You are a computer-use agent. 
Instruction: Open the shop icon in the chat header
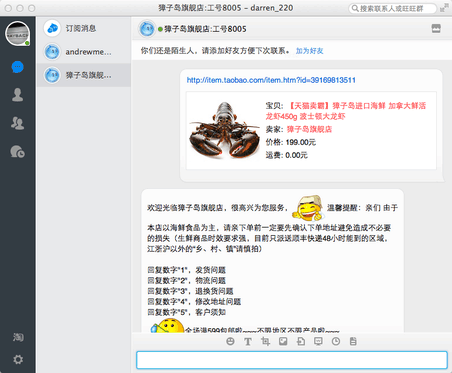coord(436,29)
